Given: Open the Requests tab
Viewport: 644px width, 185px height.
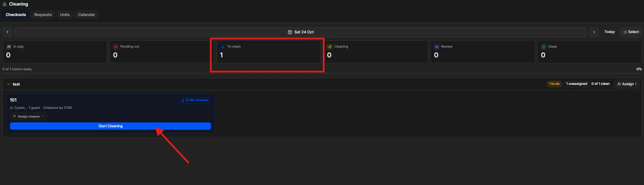Looking at the screenshot, I should point(43,15).
